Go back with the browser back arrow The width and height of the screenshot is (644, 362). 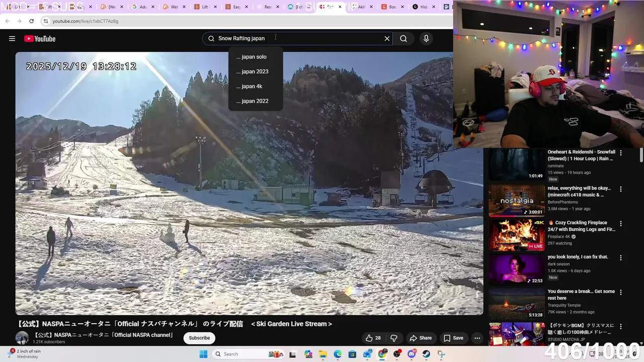click(7, 21)
